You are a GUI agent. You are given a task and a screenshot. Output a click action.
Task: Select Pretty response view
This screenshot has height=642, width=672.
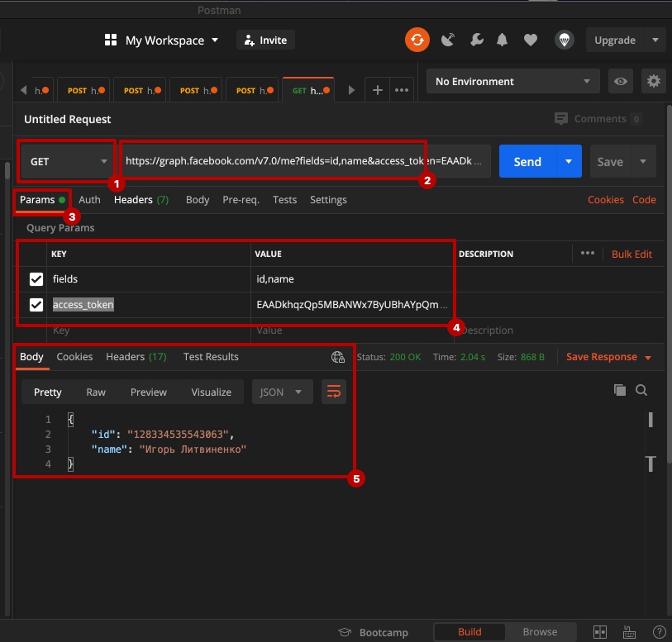48,392
